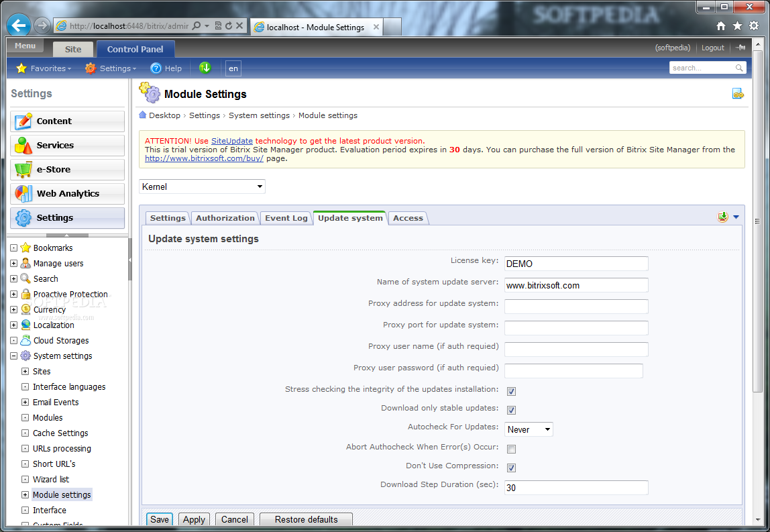Click the stop loading X icon in address bar

pyautogui.click(x=239, y=25)
